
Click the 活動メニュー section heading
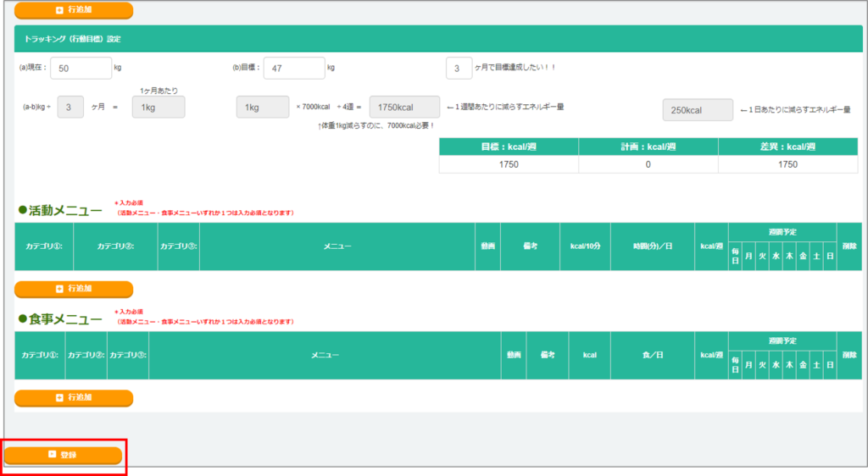[59, 210]
